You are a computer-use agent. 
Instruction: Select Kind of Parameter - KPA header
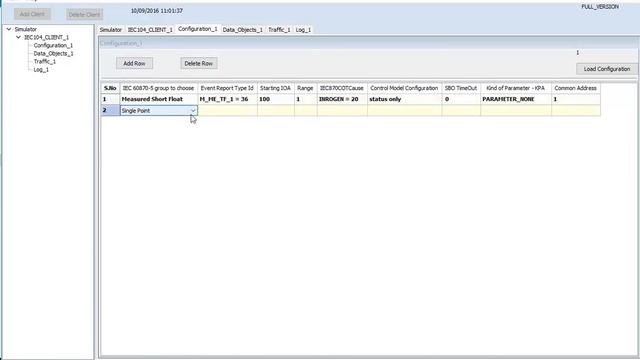point(516,88)
